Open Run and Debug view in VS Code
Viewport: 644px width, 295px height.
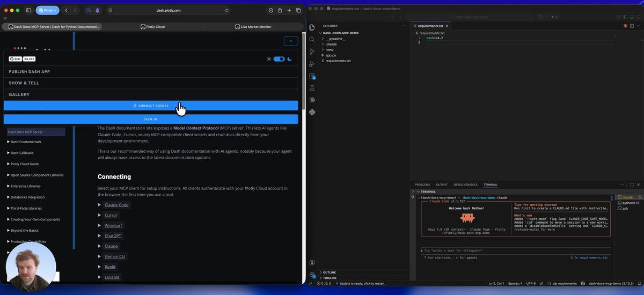312,64
